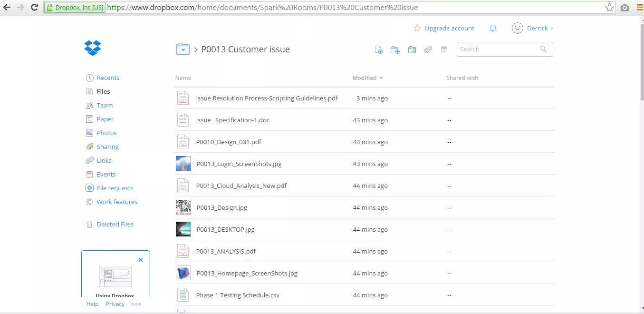
Task: Click the Shared with column header
Action: pyautogui.click(x=462, y=78)
